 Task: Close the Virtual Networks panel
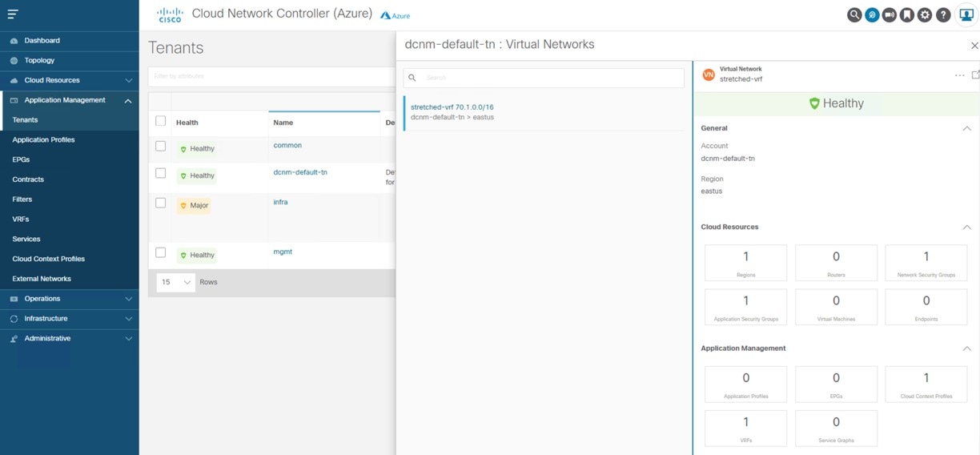tap(974, 46)
